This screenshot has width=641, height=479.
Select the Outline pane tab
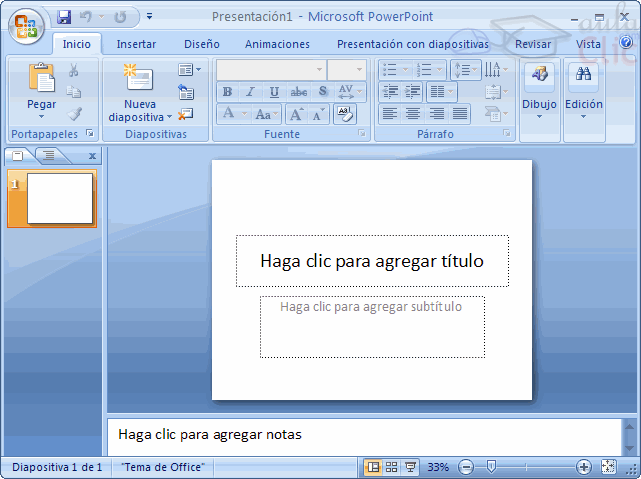pos(49,156)
